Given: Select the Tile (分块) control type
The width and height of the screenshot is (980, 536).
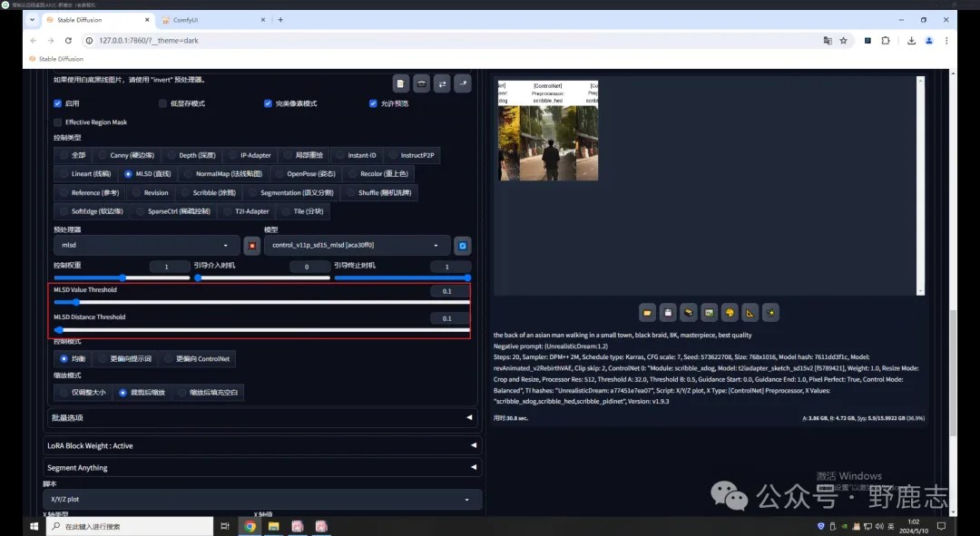Looking at the screenshot, I should [x=303, y=211].
